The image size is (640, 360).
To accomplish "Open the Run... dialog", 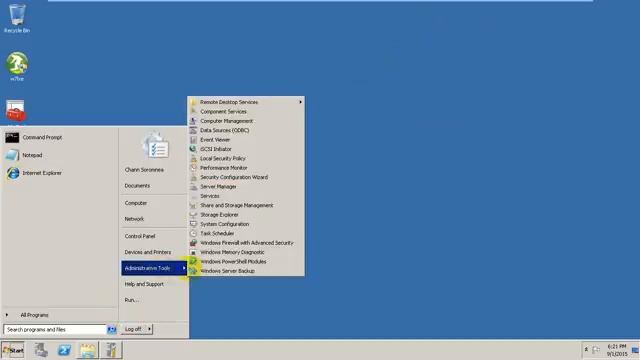I will coord(131,300).
